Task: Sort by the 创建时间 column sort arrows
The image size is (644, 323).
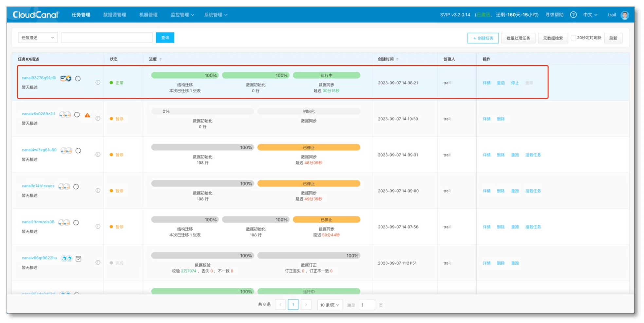Action: tap(397, 59)
